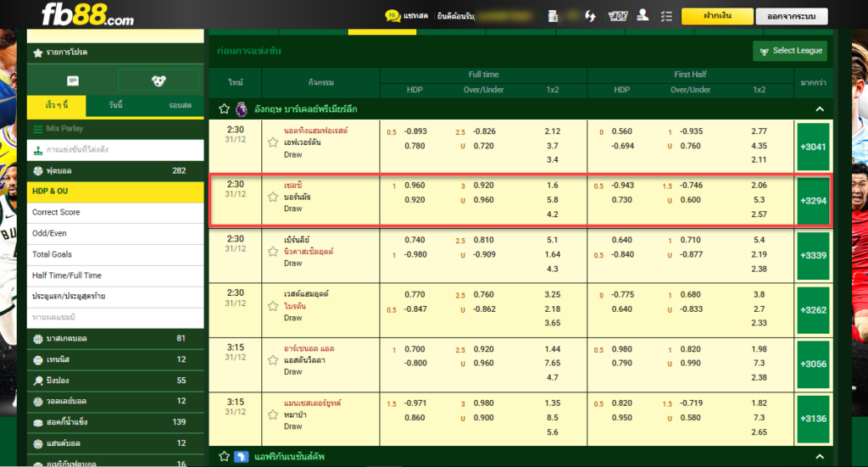
Task: Click Bournemouth full-time HDP odds 0.920
Action: coord(415,200)
